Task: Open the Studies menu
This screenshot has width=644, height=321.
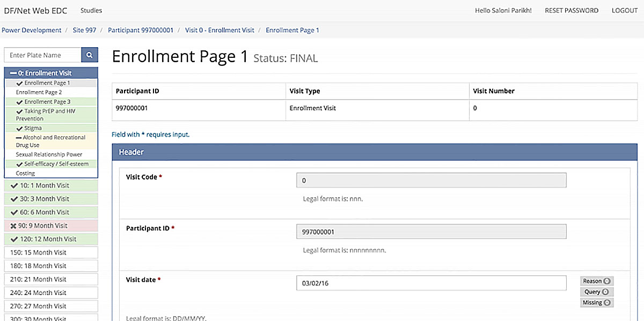Action: (91, 10)
